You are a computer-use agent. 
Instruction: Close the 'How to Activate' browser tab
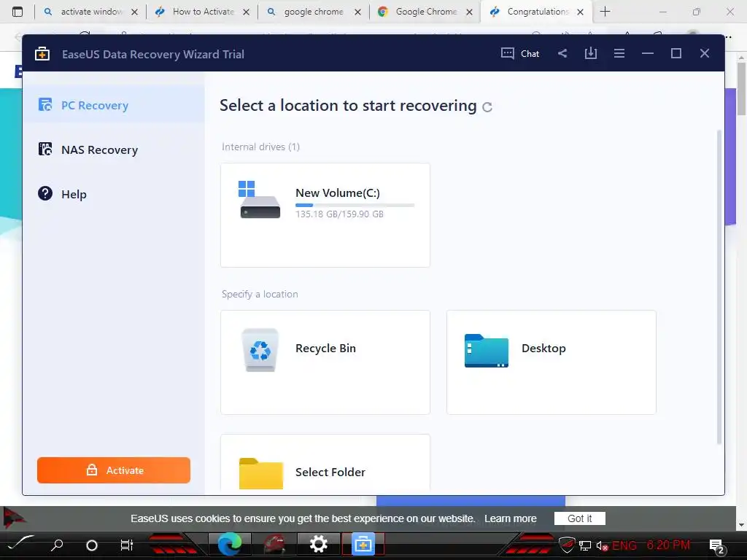246,12
